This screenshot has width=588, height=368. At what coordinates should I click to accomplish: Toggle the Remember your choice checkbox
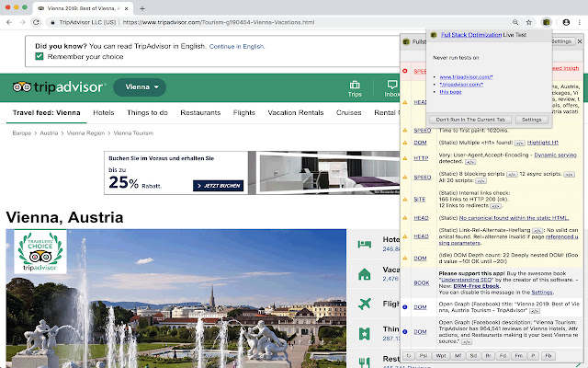coord(39,56)
